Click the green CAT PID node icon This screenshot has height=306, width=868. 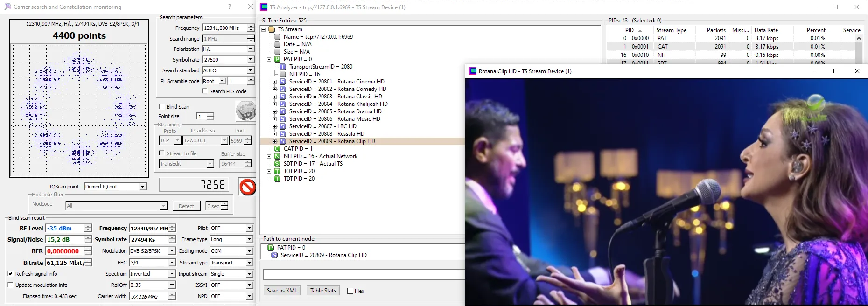(277, 149)
